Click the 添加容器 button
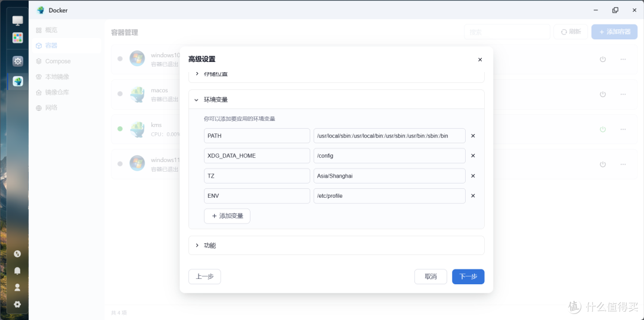The width and height of the screenshot is (644, 320). point(614,32)
